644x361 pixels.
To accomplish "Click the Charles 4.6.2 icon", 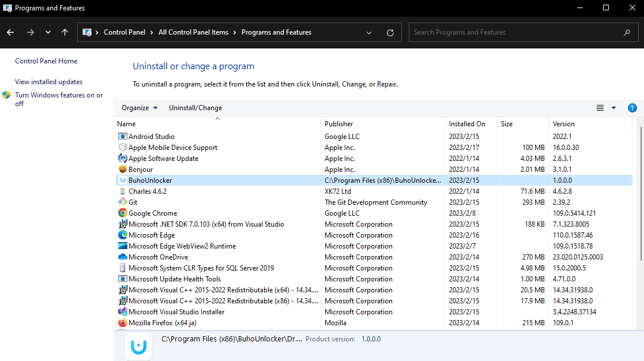I will pos(122,191).
